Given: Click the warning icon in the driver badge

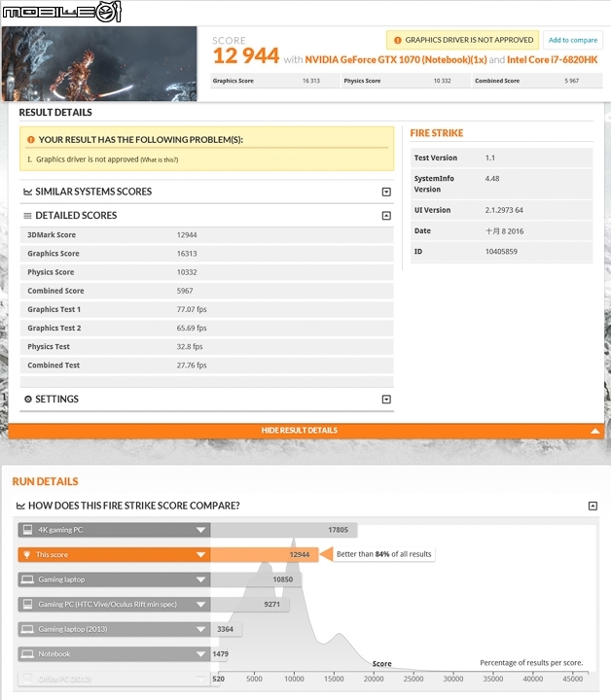Looking at the screenshot, I should pyautogui.click(x=397, y=40).
